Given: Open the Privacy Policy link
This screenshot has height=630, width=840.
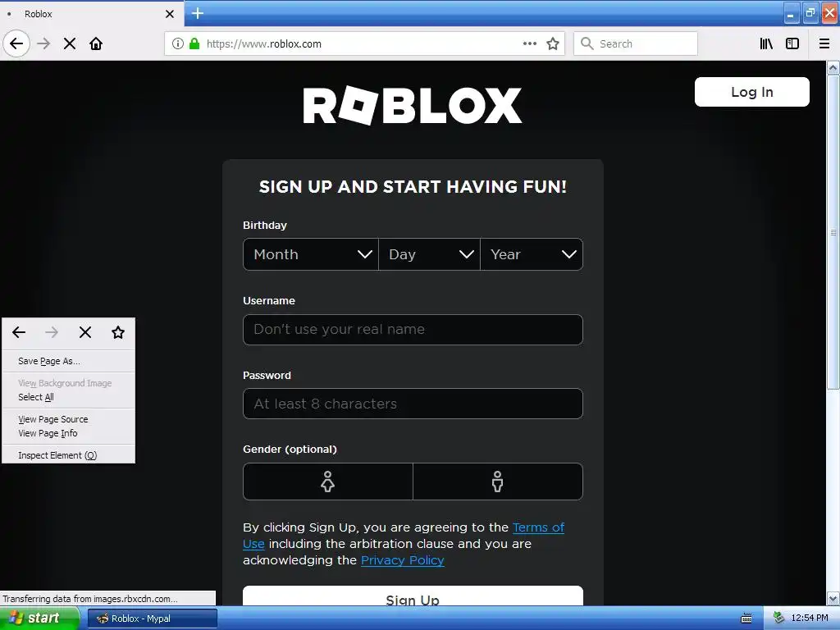Looking at the screenshot, I should (402, 560).
